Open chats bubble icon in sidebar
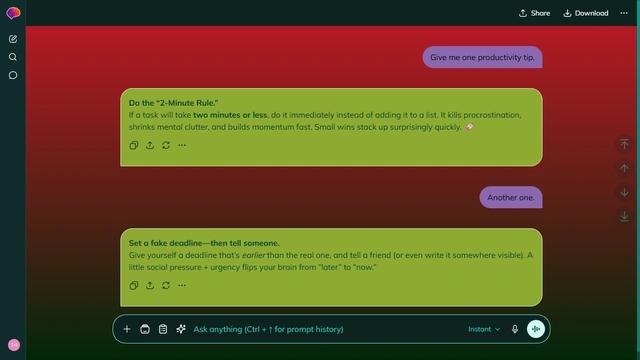Image resolution: width=640 pixels, height=360 pixels. [x=13, y=75]
